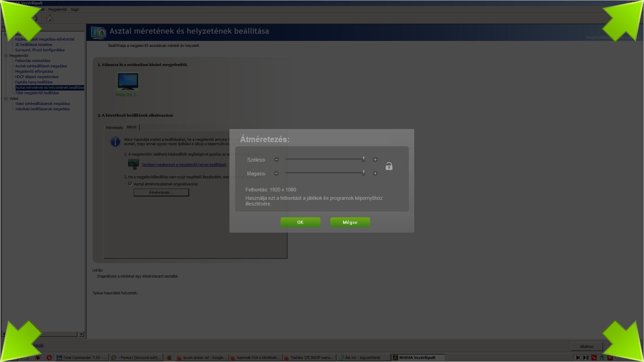The width and height of the screenshot is (644, 362).
Task: Switch to Total Commander 7.55 taskbar button
Action: tap(82, 358)
